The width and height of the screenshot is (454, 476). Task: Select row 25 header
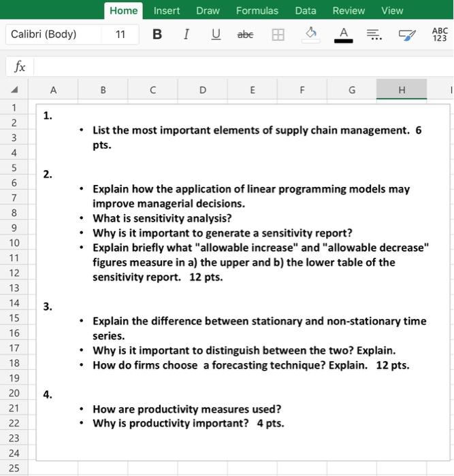(x=14, y=468)
